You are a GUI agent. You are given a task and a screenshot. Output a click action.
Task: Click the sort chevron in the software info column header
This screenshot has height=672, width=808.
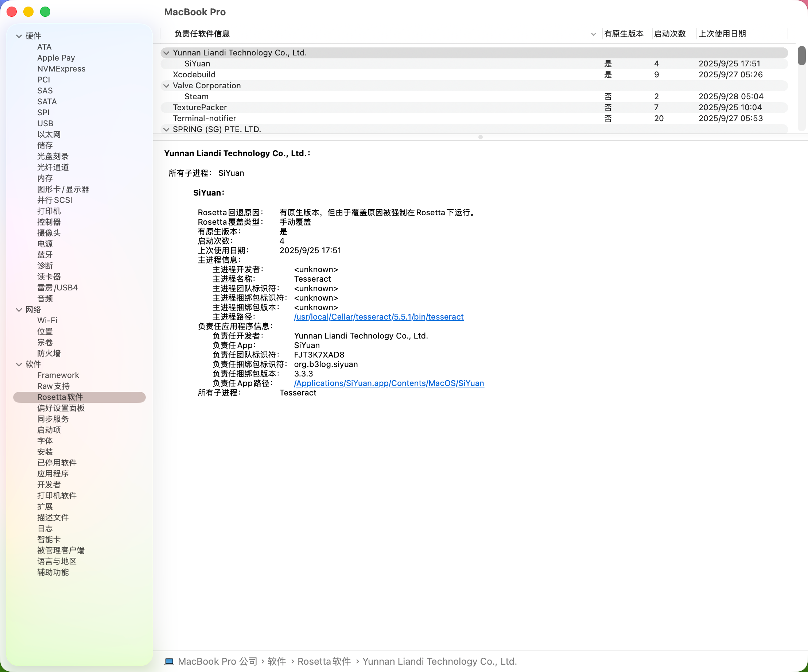tap(593, 34)
